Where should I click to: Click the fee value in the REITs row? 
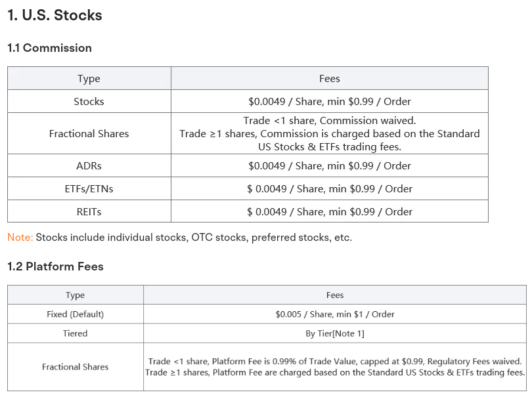pos(329,212)
